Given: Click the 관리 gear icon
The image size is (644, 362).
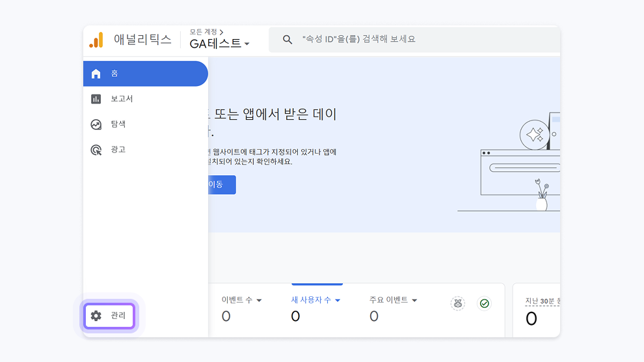Looking at the screenshot, I should pos(96,316).
